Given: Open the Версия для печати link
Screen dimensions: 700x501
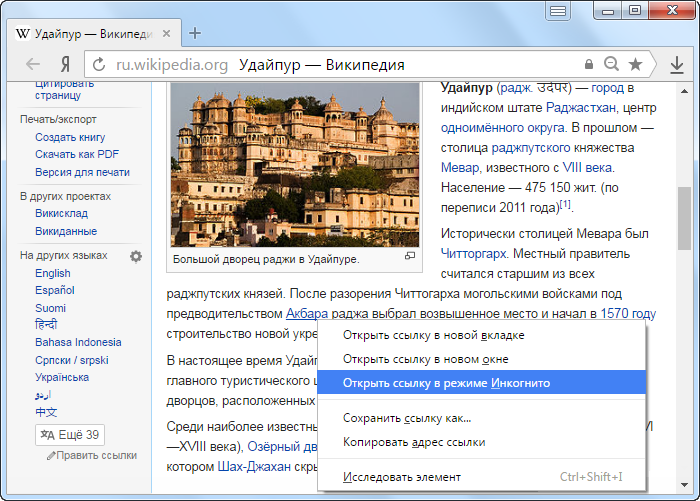Looking at the screenshot, I should tap(83, 172).
